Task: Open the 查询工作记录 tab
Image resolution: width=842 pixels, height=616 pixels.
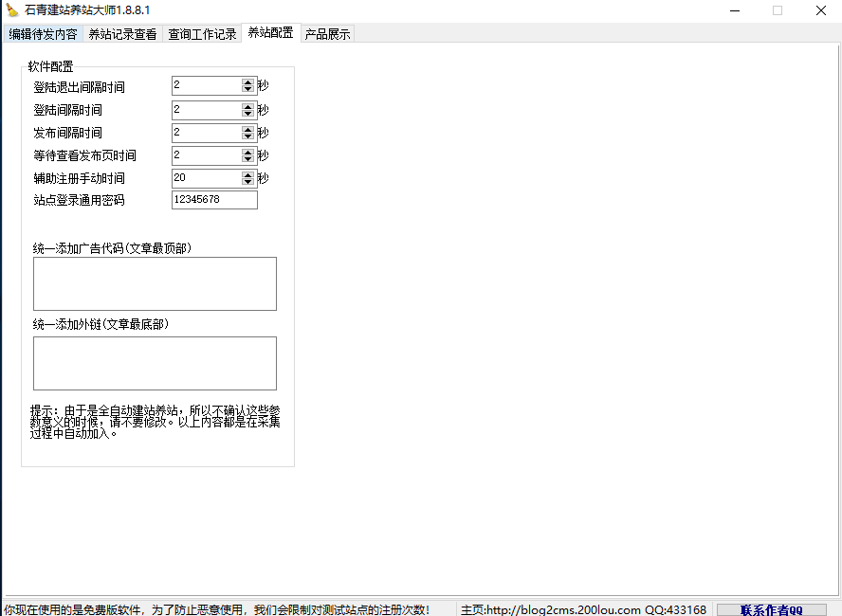Action: [x=202, y=34]
